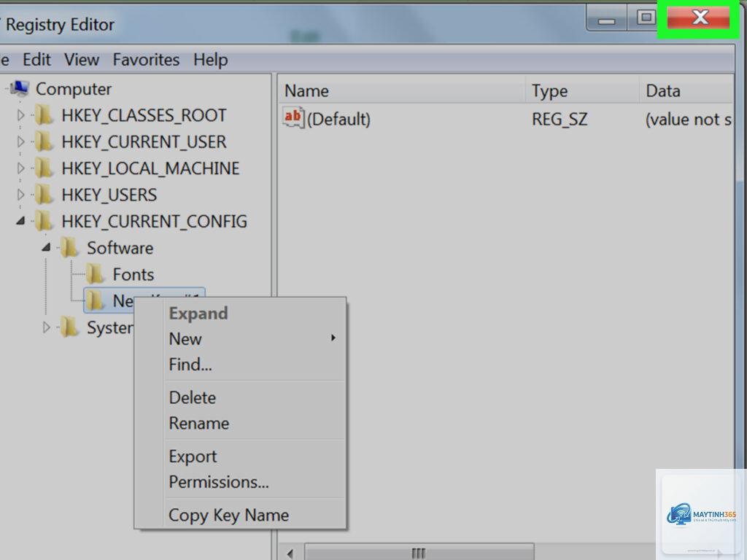Sort by the Name column header
The width and height of the screenshot is (747, 560).
click(402, 90)
